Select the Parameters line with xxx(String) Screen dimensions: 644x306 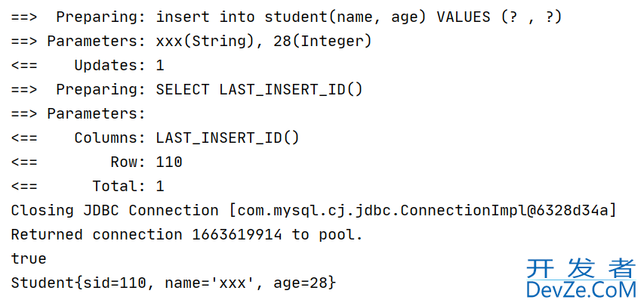[x=191, y=41]
